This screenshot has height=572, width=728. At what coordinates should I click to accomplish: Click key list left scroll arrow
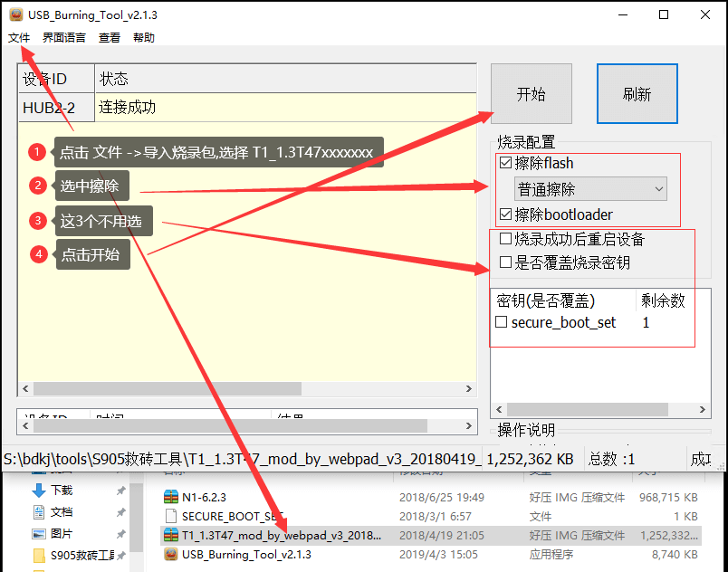(x=499, y=409)
